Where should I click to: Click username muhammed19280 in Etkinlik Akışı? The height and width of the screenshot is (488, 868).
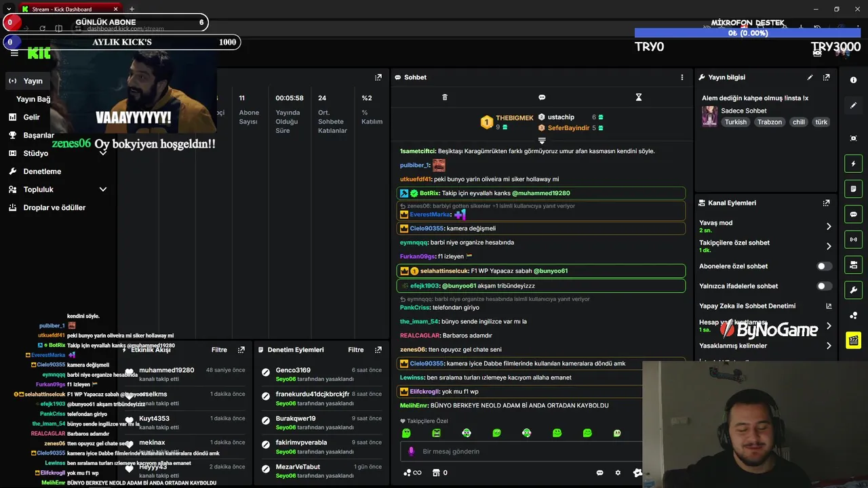tap(166, 370)
